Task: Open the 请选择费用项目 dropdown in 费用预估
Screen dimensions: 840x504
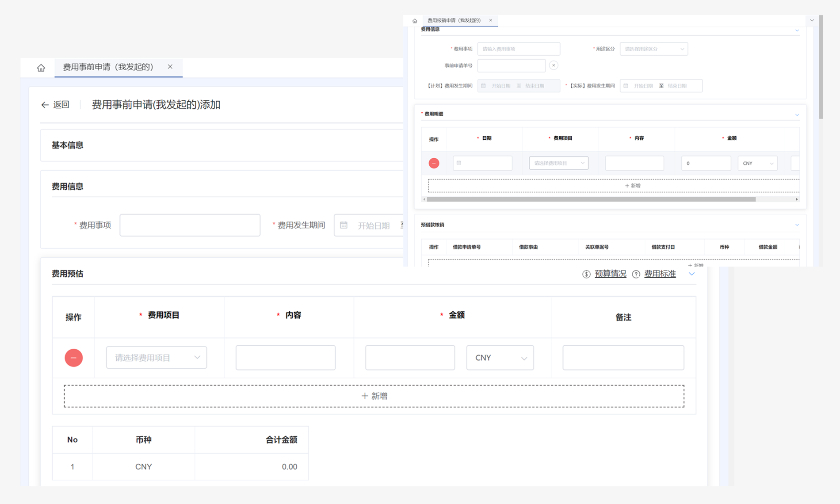Action: 157,358
